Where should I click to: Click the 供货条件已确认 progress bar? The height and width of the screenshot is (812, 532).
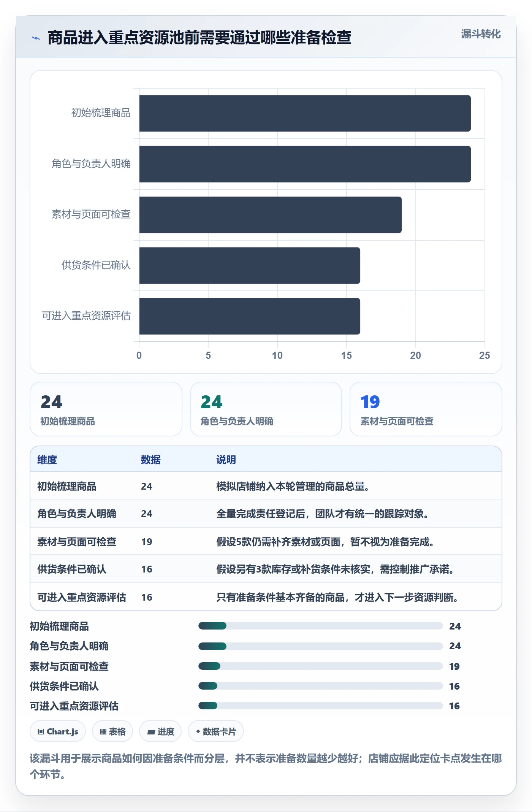point(321,686)
